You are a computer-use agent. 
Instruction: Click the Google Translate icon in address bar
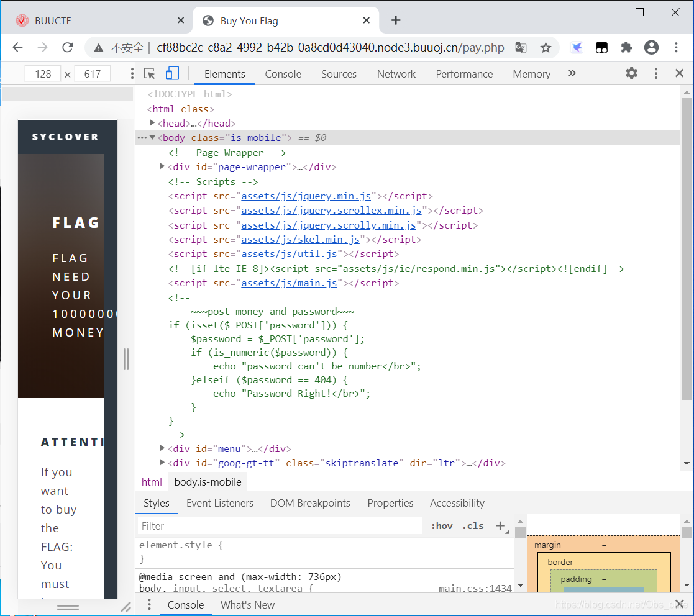[521, 48]
